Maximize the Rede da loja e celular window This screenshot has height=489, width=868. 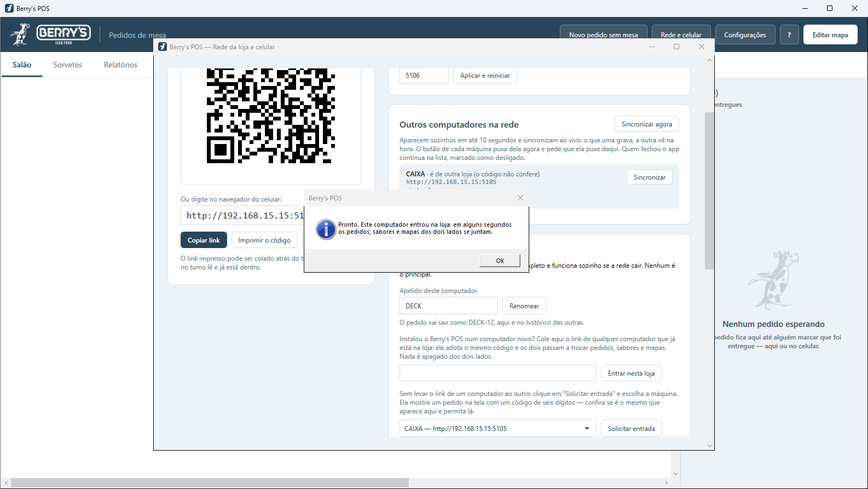[676, 47]
